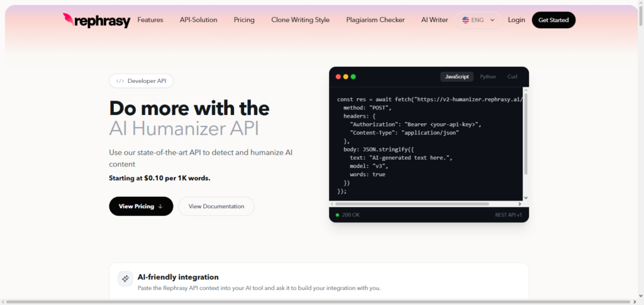
Task: Click the code brackets icon in Developer API badge
Action: [120, 81]
